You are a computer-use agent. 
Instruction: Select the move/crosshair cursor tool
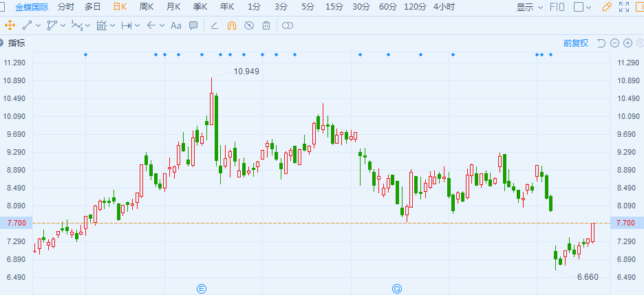10,25
